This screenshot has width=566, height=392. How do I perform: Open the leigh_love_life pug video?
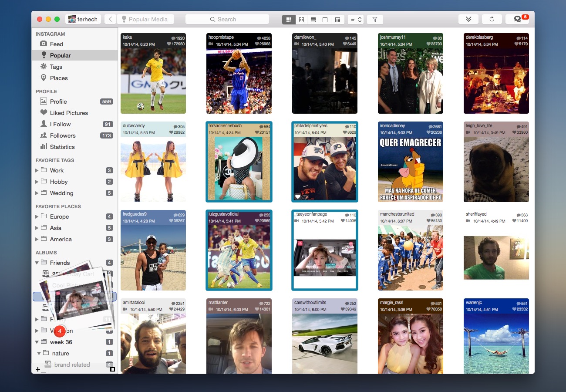tap(496, 162)
